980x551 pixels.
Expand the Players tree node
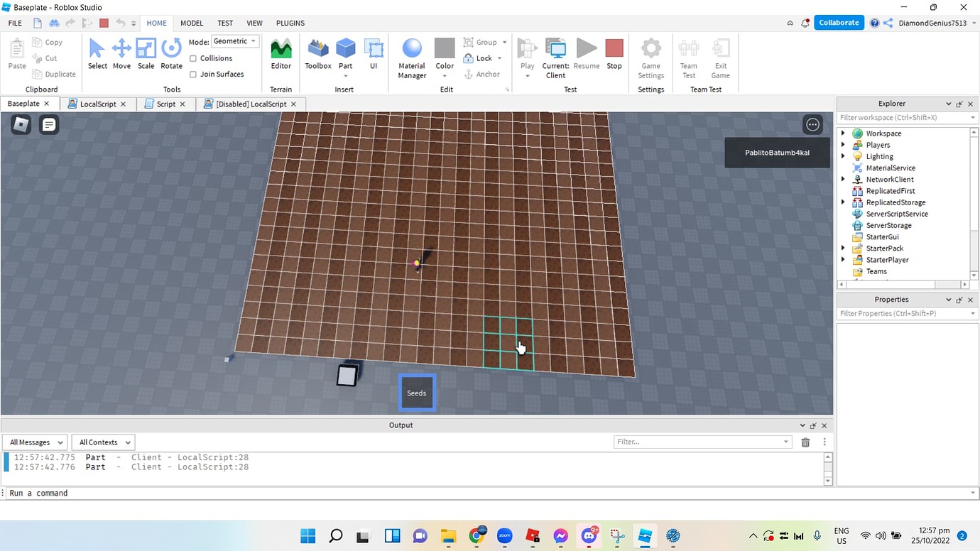click(843, 145)
